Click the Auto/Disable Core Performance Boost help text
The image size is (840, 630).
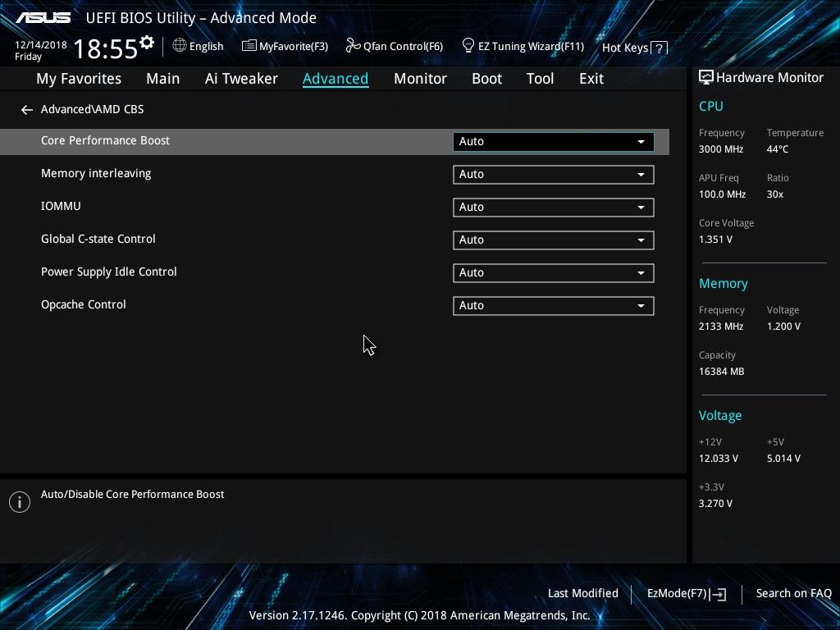coord(132,495)
